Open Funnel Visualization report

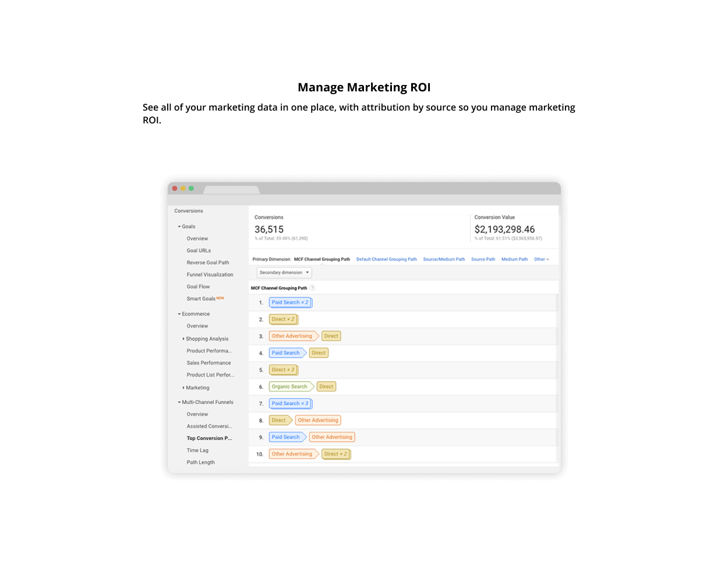tap(210, 275)
